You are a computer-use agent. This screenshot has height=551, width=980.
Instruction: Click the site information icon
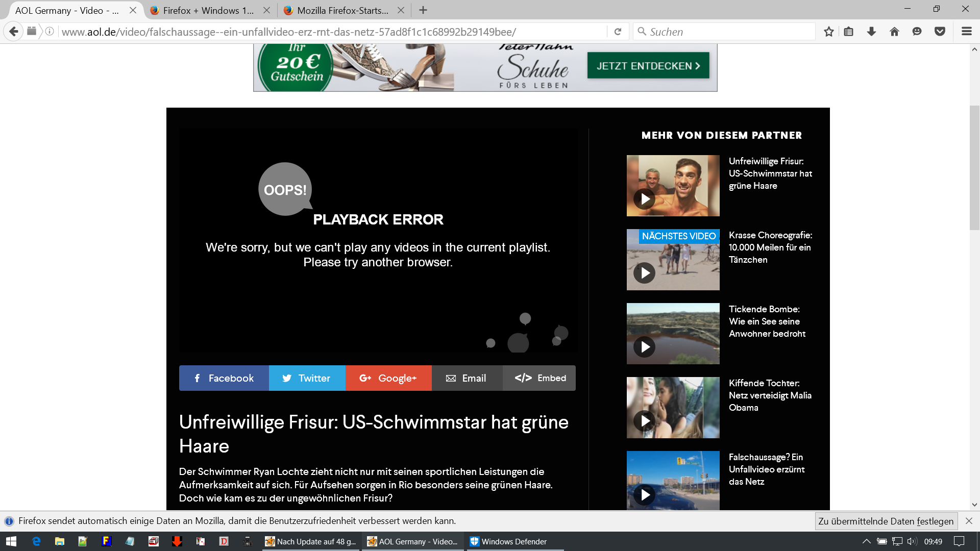50,32
